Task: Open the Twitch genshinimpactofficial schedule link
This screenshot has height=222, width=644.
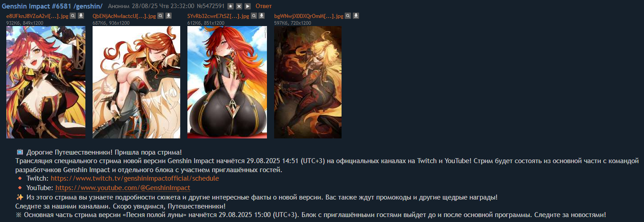Action: [x=135, y=178]
